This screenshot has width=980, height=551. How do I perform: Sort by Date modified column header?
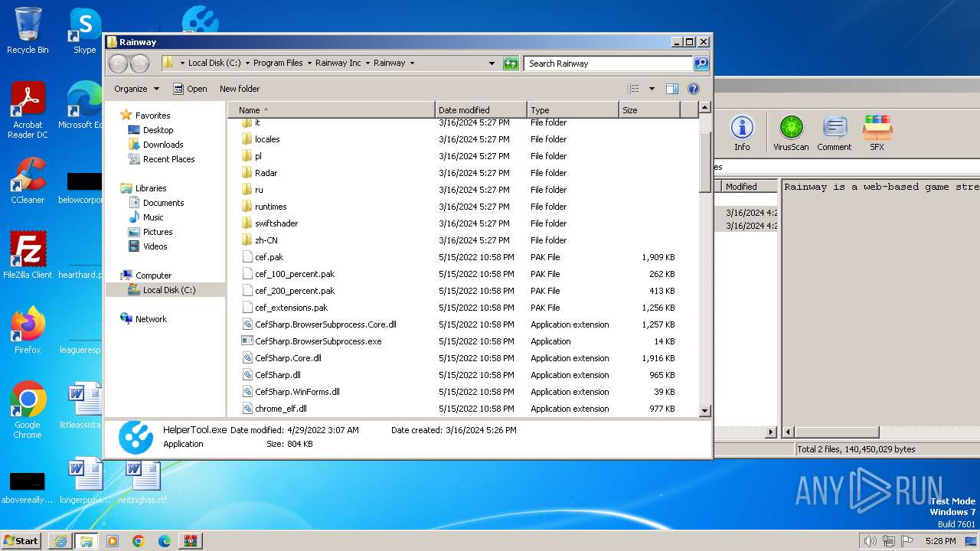pyautogui.click(x=481, y=110)
